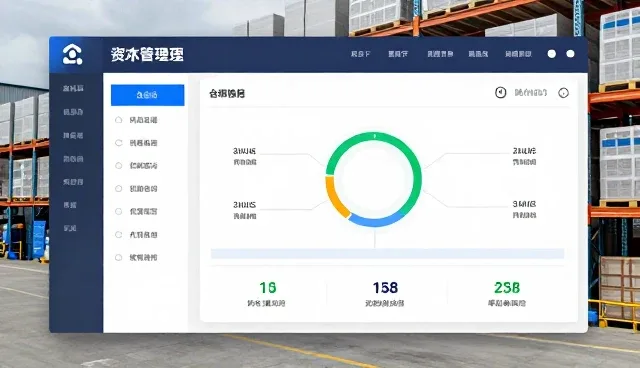Viewport: 640px width, 368px height.
Task: Select the fifth item in dark left sidebar
Action: pos(73,182)
